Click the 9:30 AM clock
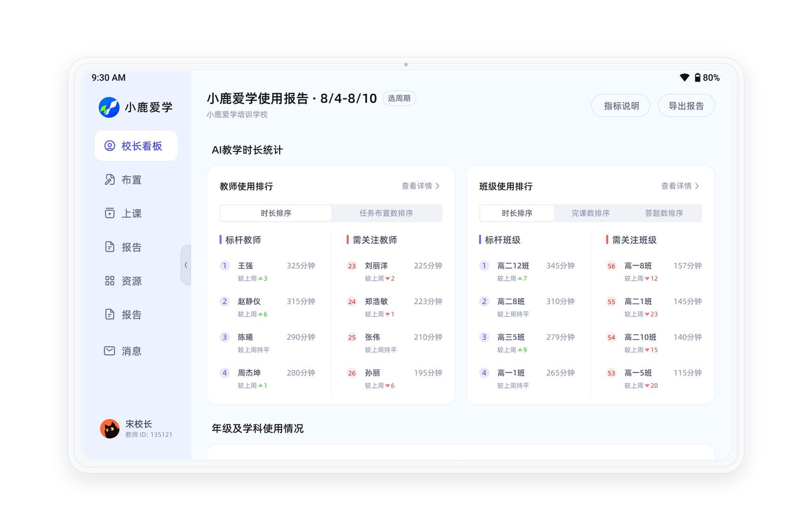This screenshot has width=812, height=523. (109, 78)
